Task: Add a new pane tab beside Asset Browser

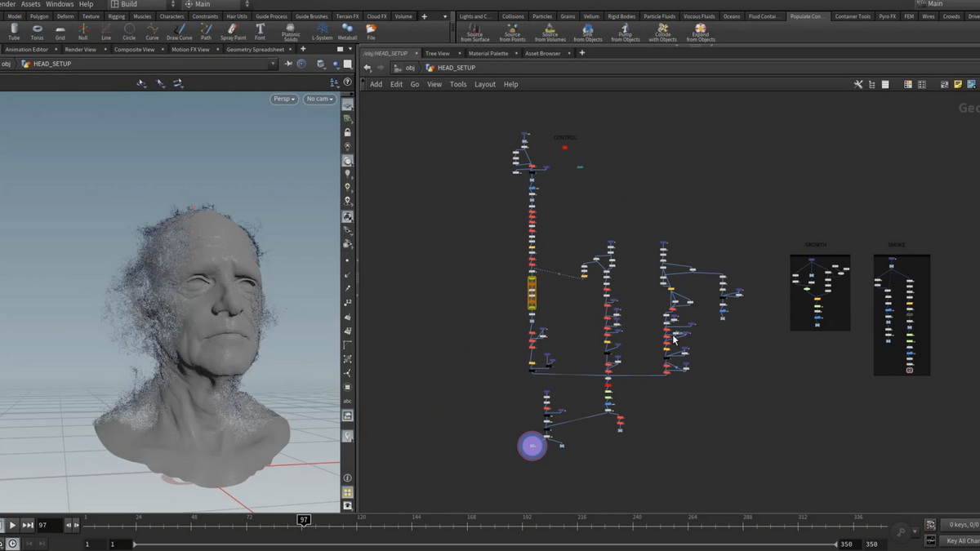Action: pyautogui.click(x=582, y=53)
